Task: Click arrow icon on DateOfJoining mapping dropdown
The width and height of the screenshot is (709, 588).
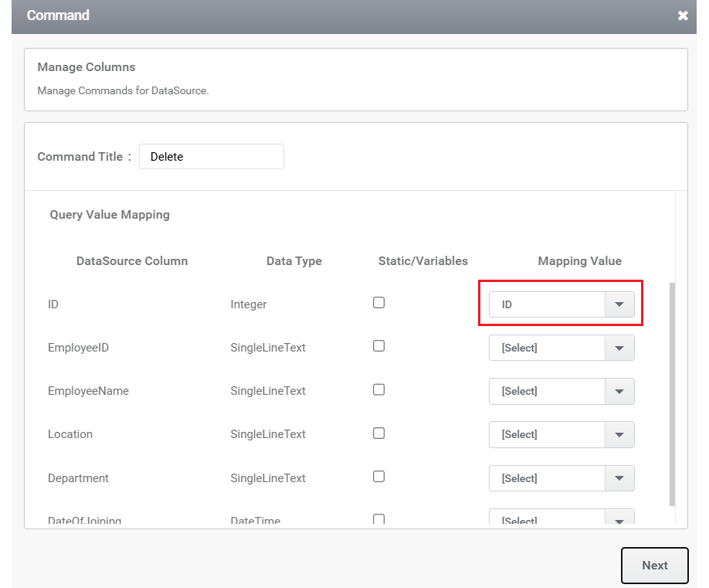Action: coord(619,518)
